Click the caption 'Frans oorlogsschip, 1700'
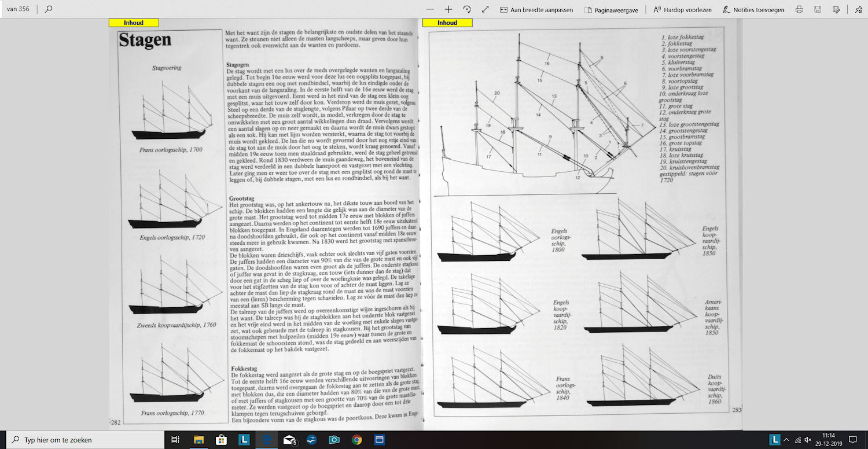This screenshot has width=868, height=449. pyautogui.click(x=171, y=150)
